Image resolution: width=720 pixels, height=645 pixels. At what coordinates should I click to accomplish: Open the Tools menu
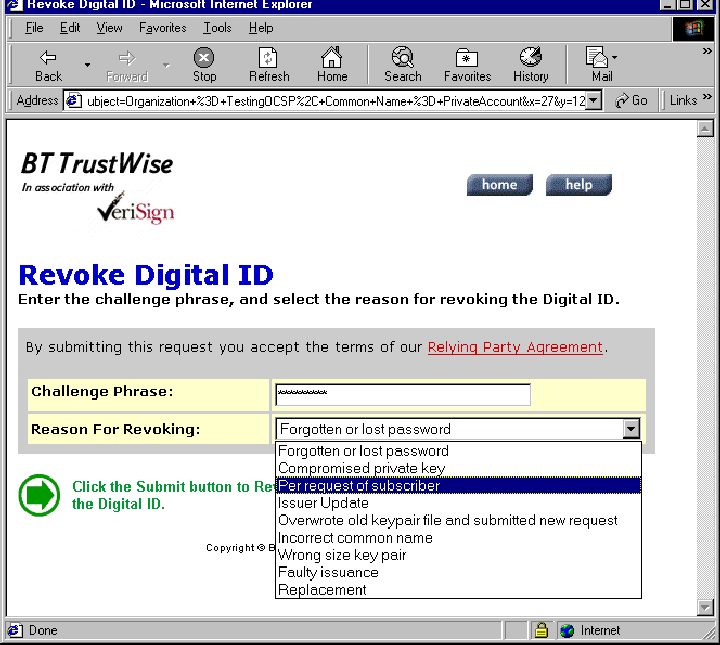[217, 28]
